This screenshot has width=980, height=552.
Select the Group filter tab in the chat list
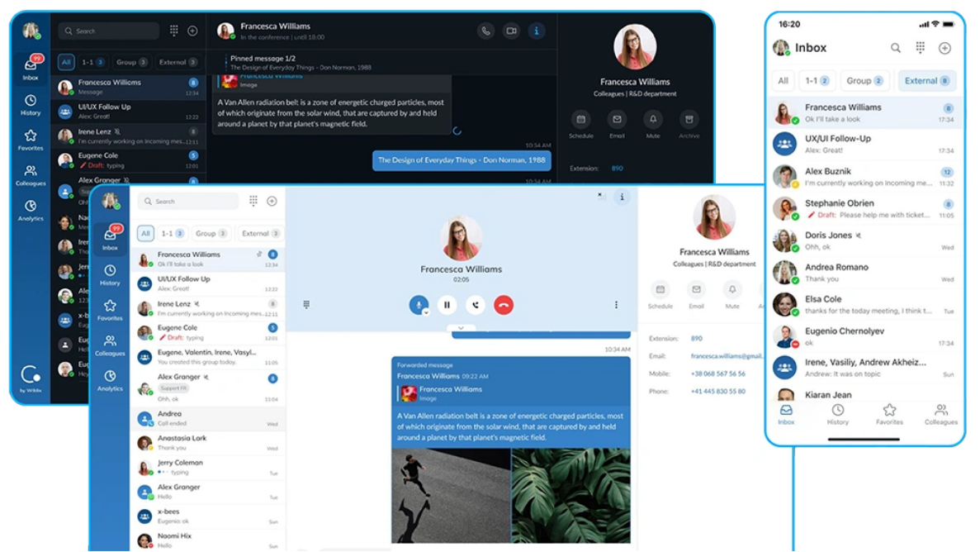tap(211, 233)
